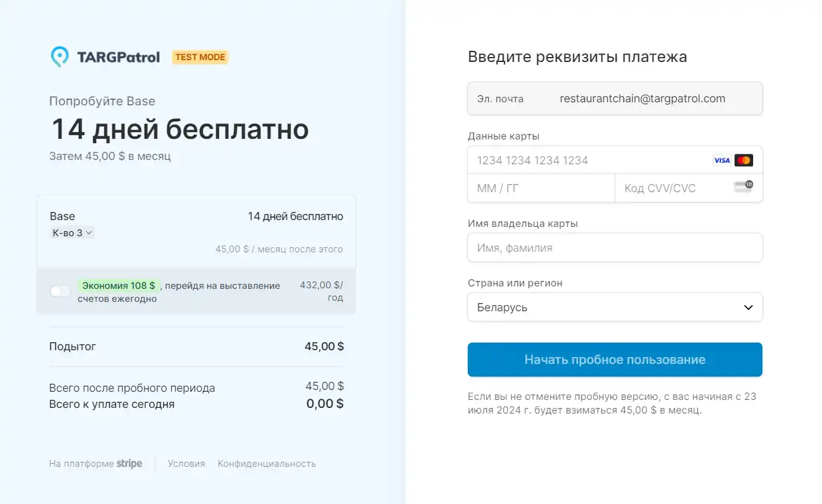
Task: Click the TEST MODE badge
Action: [200, 57]
